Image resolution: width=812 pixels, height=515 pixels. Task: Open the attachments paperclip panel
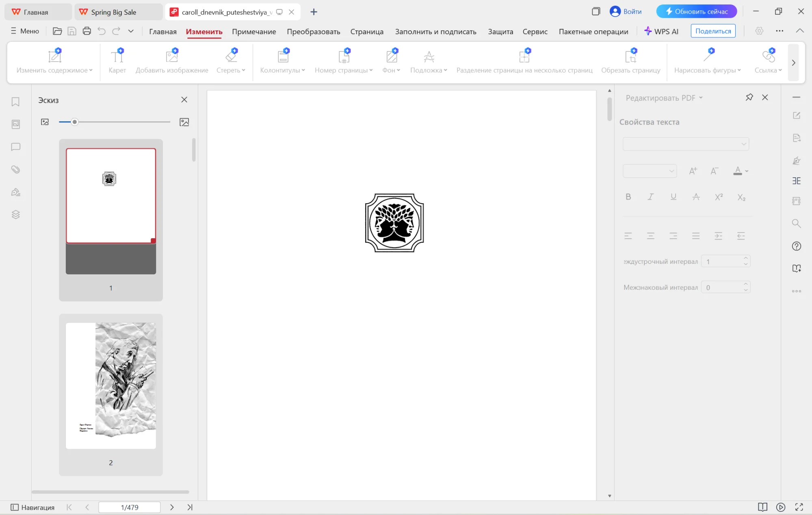click(x=15, y=169)
